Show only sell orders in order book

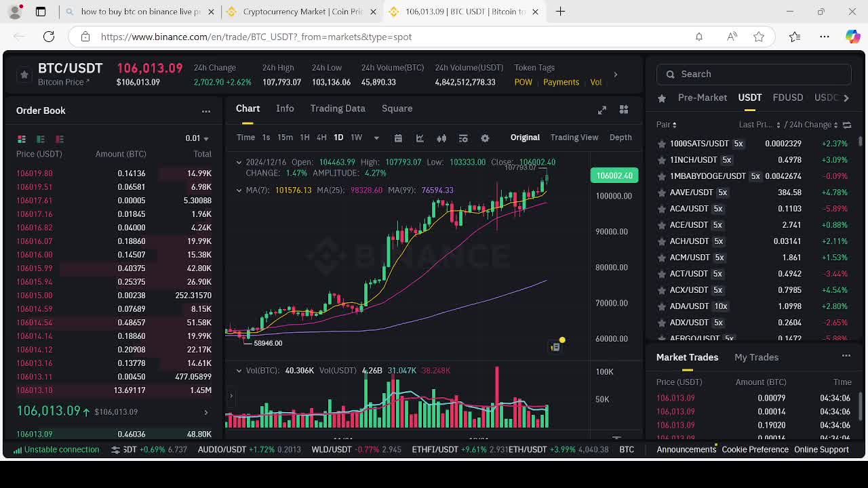pos(60,139)
